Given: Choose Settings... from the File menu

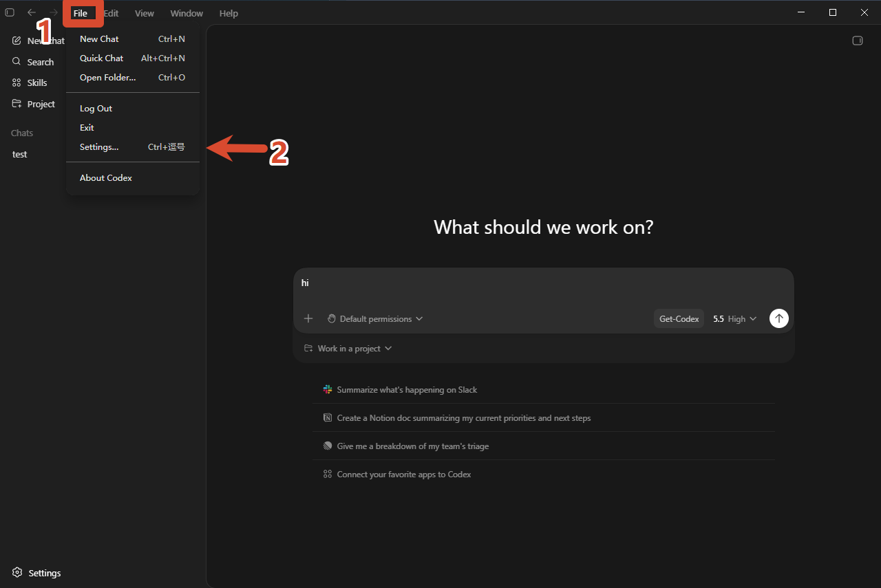Looking at the screenshot, I should pyautogui.click(x=133, y=147).
